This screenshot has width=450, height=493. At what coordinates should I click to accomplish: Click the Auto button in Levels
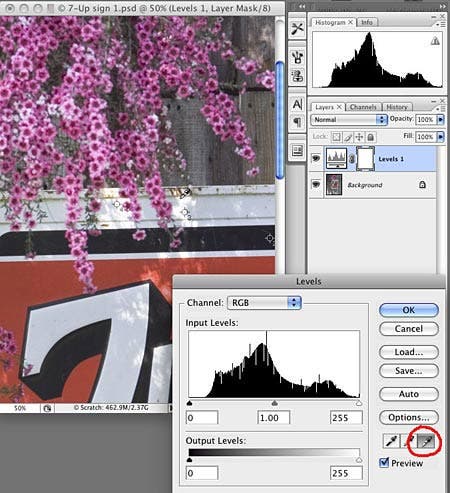[409, 394]
